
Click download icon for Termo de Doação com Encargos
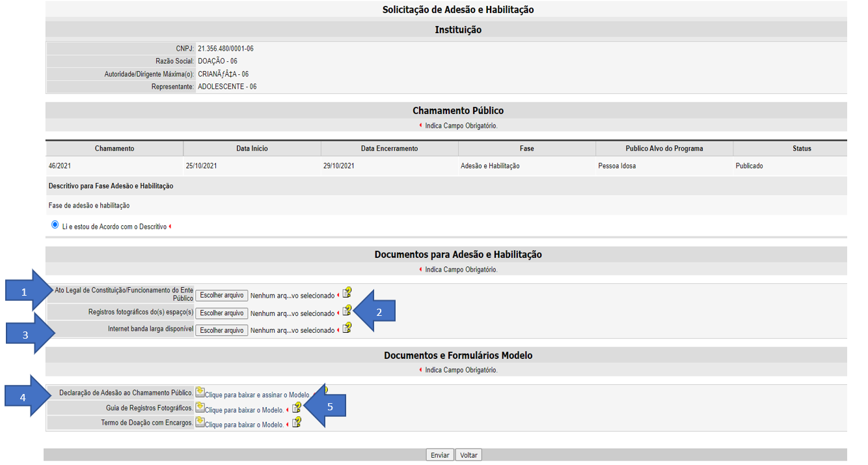click(x=200, y=421)
